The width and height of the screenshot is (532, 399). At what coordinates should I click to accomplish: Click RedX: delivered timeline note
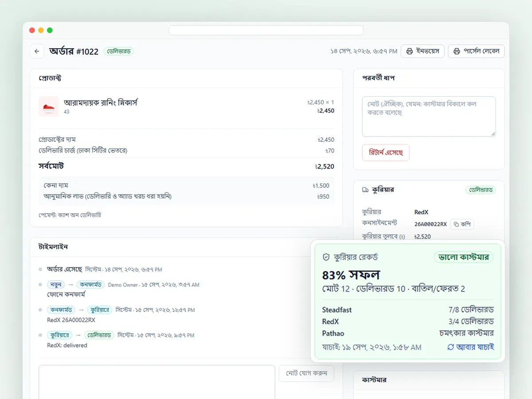pos(67,345)
